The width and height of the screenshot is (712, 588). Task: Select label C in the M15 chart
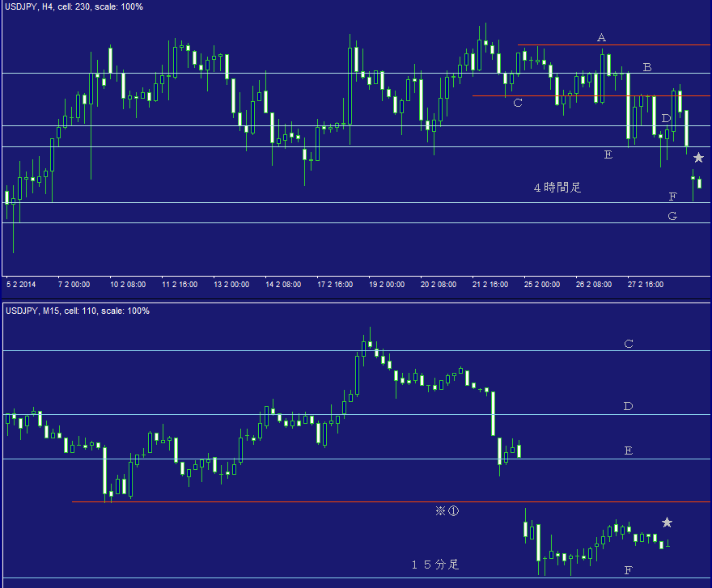629,344
